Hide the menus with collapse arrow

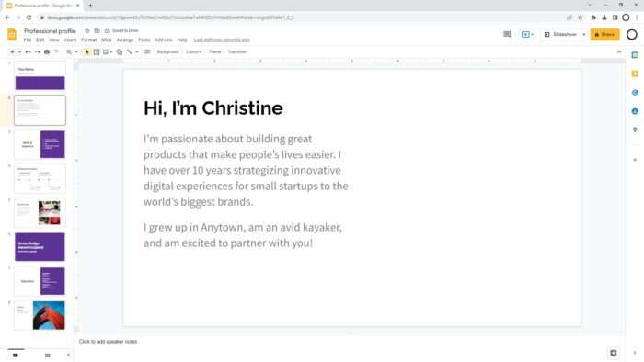(619, 52)
